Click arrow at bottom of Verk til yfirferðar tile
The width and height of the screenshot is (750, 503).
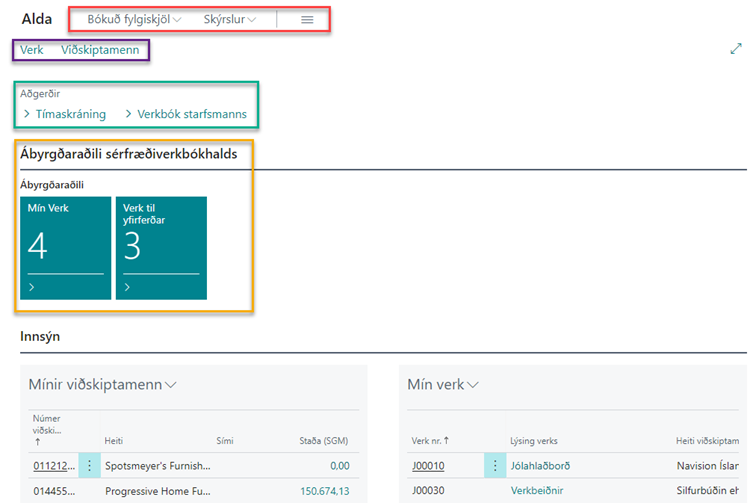[128, 288]
